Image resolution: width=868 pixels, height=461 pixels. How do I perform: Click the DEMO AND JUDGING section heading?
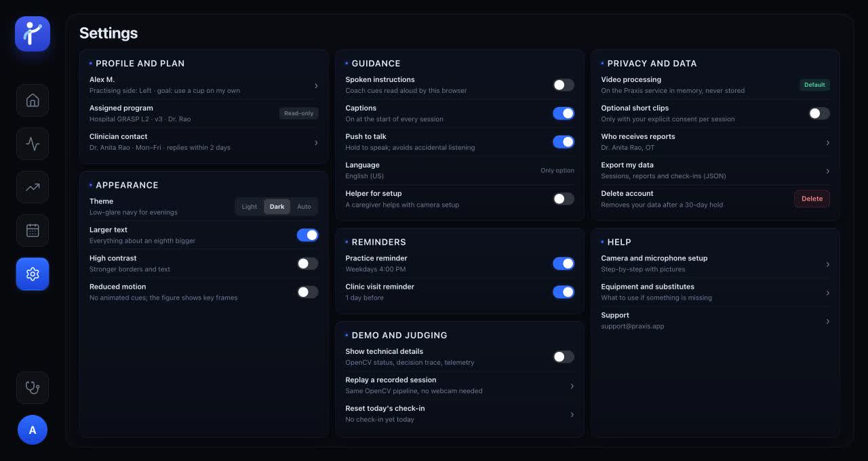click(399, 335)
